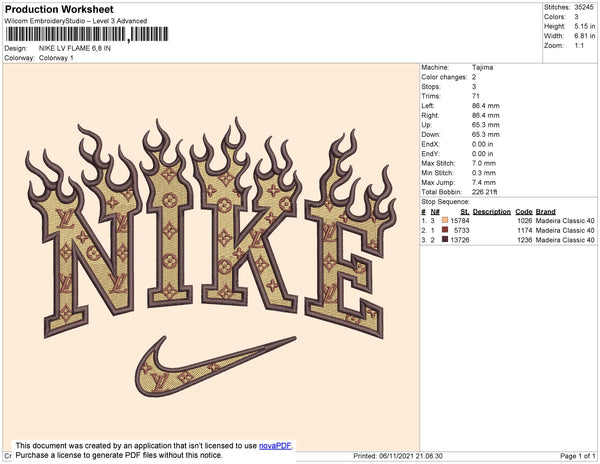Select the red-brown swatch for code 1174

(445, 230)
